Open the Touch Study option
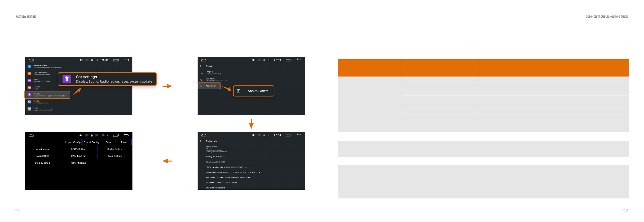This screenshot has width=644, height=222. 115,156
